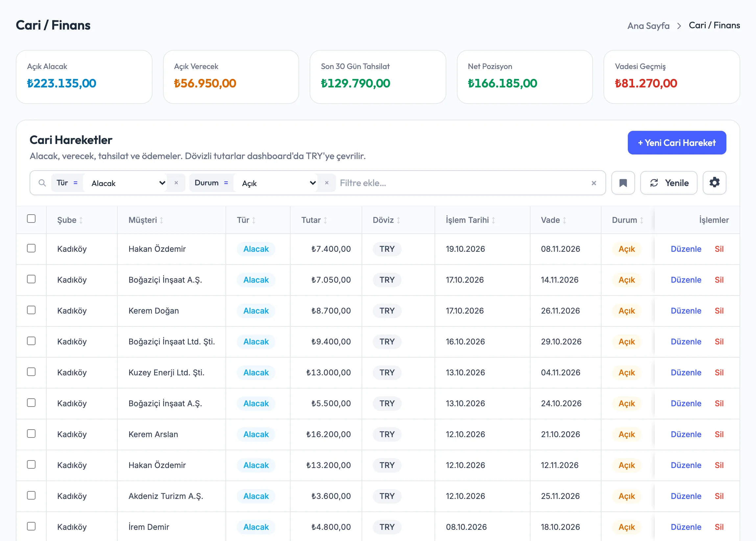Click Düzenle for Boğaziçi İnşaat Ltd. Şti.

pyautogui.click(x=686, y=342)
